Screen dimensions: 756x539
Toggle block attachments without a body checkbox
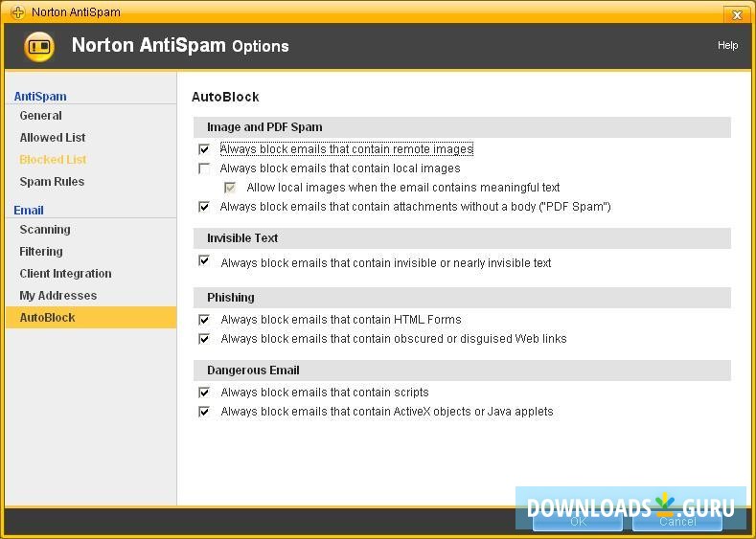pos(204,207)
